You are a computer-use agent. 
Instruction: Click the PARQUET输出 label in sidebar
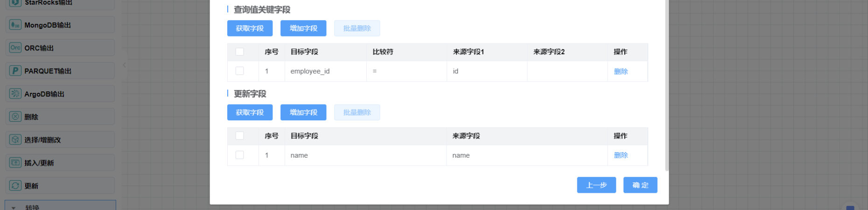point(48,71)
